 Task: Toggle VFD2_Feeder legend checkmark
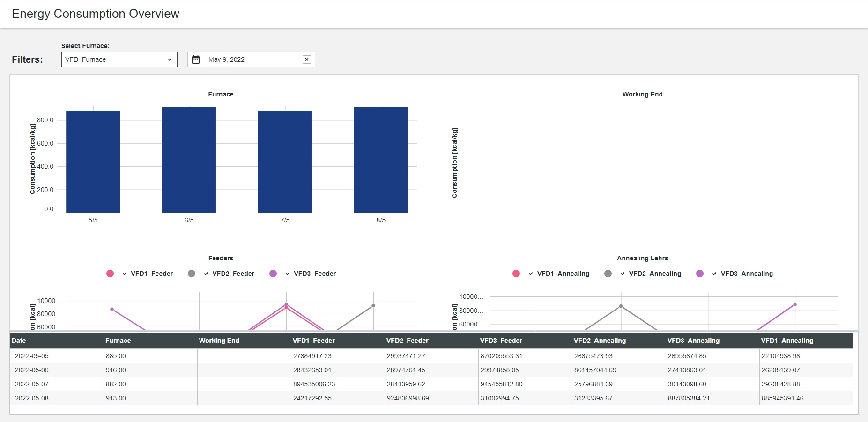[x=206, y=274]
